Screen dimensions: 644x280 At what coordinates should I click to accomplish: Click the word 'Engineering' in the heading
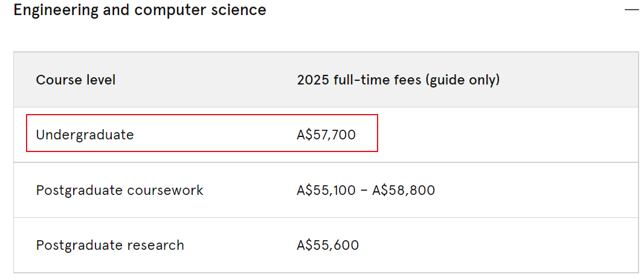tap(56, 10)
